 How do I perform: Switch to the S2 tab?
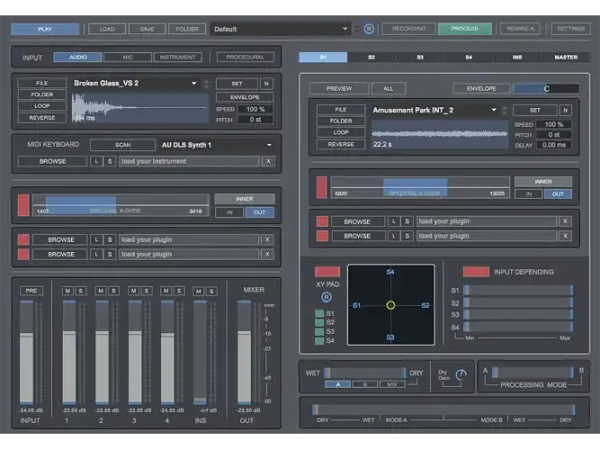(372, 57)
